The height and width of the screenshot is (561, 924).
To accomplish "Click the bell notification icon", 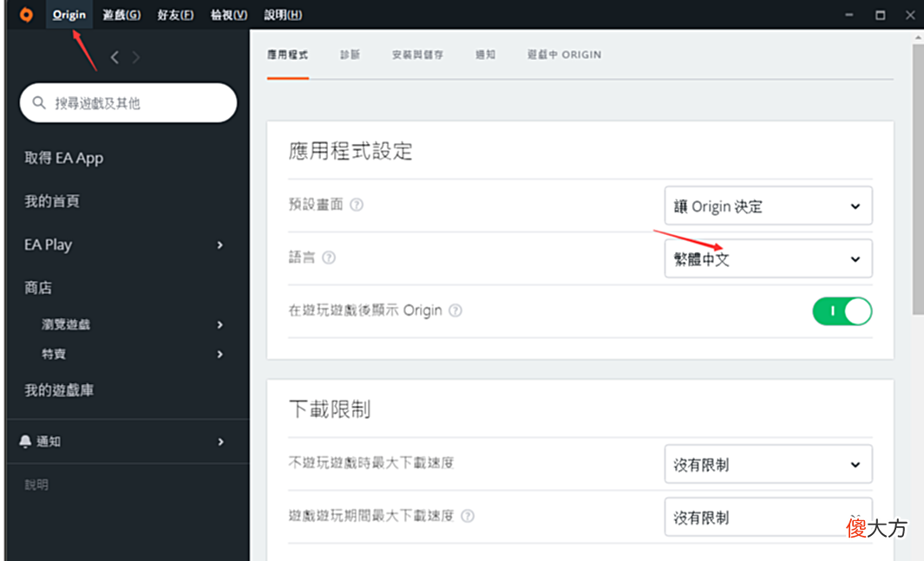I will tap(25, 441).
